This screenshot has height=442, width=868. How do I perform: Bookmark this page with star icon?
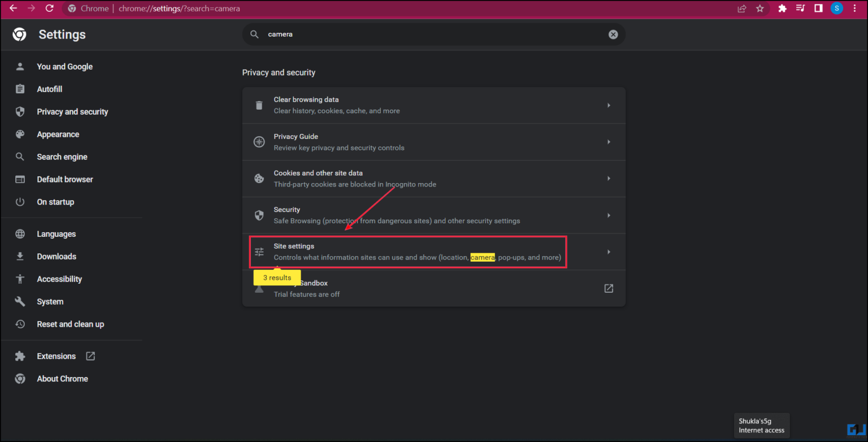[x=760, y=8]
